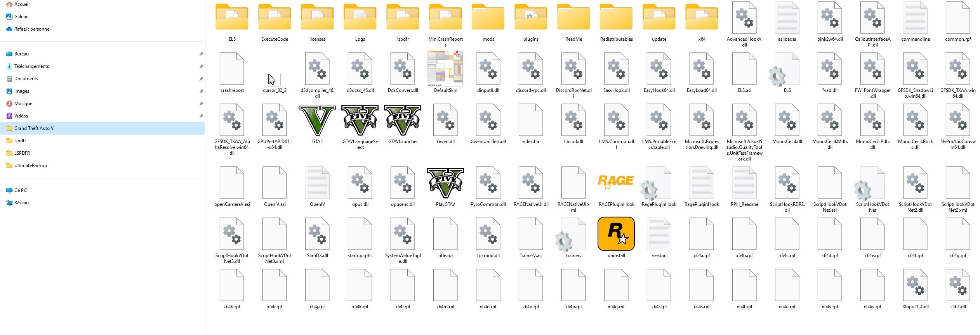Screen dimensions: 980x335
Task: Select the PlayGTAV executable icon
Action: click(445, 183)
